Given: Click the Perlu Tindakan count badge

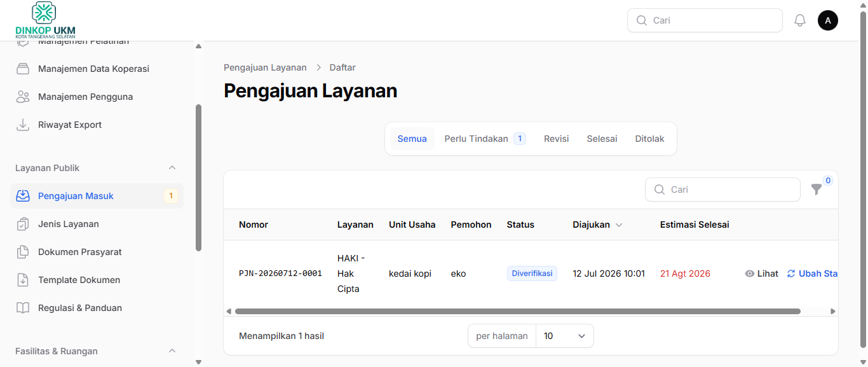Looking at the screenshot, I should [519, 139].
